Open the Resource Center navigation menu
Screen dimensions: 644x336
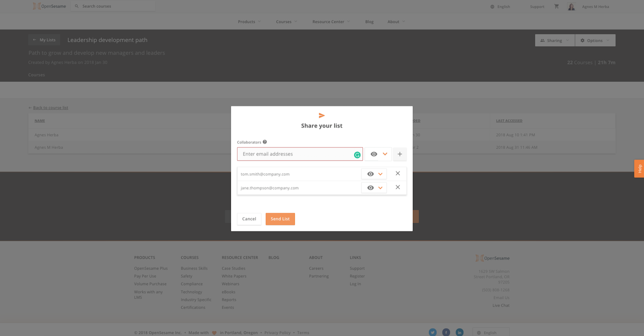331,22
